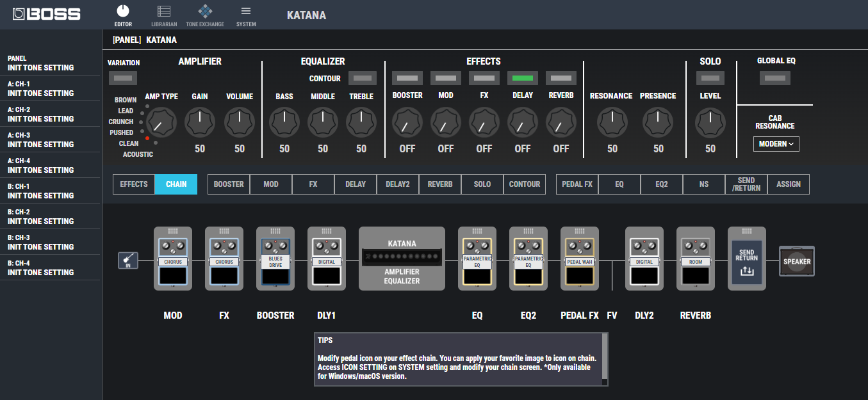Image resolution: width=868 pixels, height=400 pixels.
Task: Click the Middle knob
Action: pos(323,122)
